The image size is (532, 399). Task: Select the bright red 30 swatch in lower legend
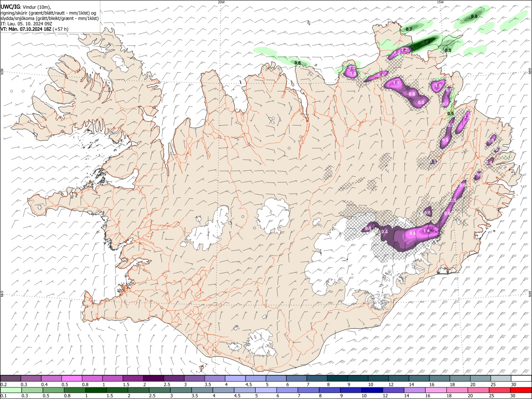click(521, 390)
